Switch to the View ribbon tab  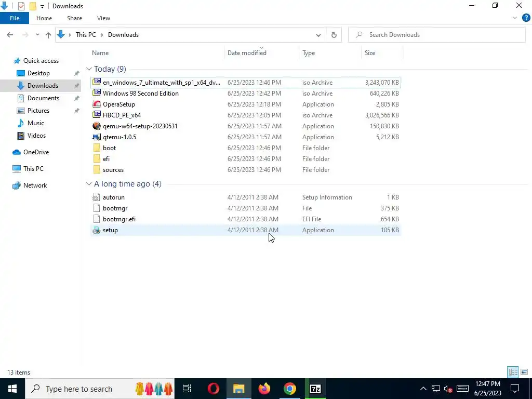click(x=103, y=18)
